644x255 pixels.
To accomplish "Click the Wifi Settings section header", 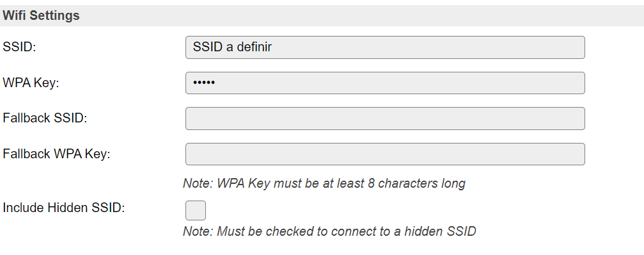I will click(x=322, y=15).
